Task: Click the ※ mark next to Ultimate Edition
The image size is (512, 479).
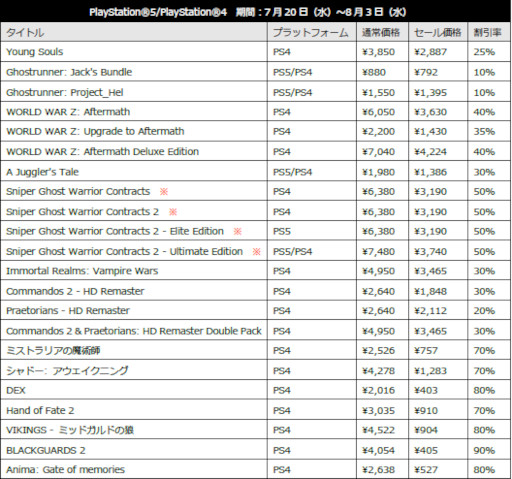Action: (256, 251)
